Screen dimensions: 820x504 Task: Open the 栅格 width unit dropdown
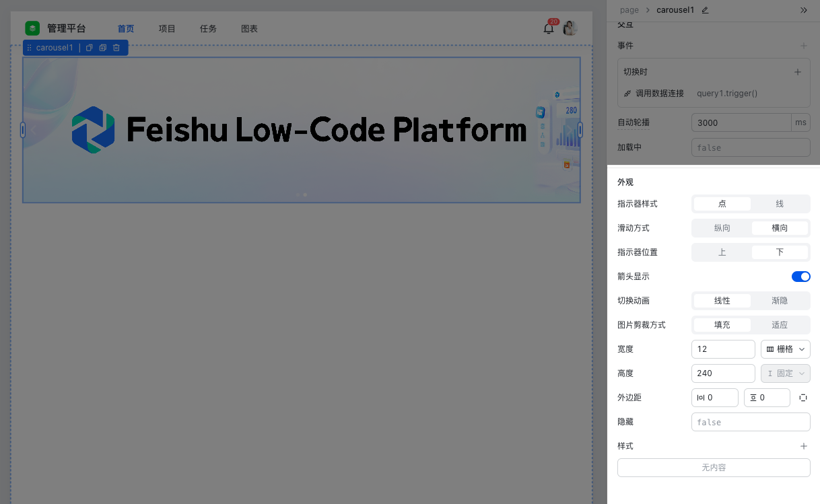point(786,349)
